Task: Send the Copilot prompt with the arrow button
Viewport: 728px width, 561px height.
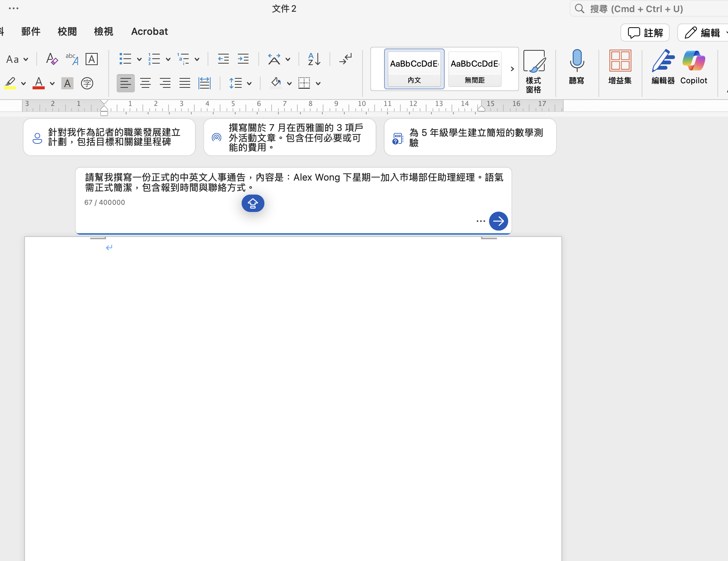Action: coord(498,221)
